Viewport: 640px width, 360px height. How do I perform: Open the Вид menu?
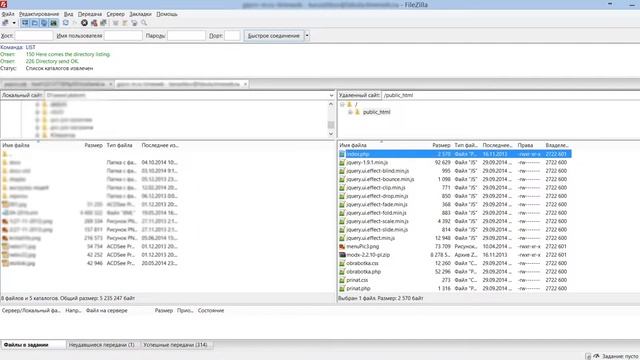point(69,14)
